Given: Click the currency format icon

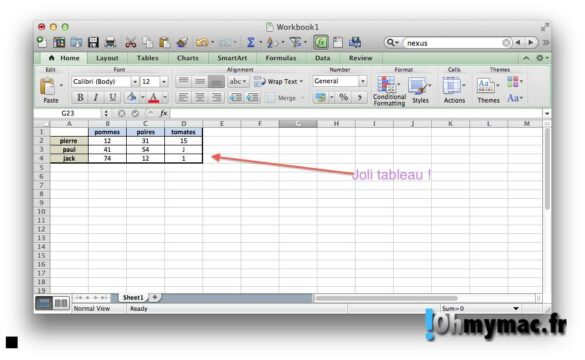Looking at the screenshot, I should [320, 98].
